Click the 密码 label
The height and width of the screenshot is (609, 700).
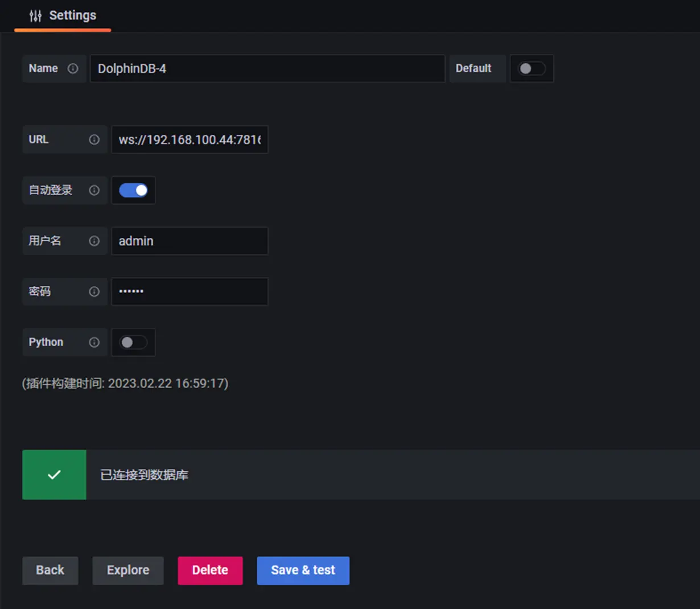(40, 291)
